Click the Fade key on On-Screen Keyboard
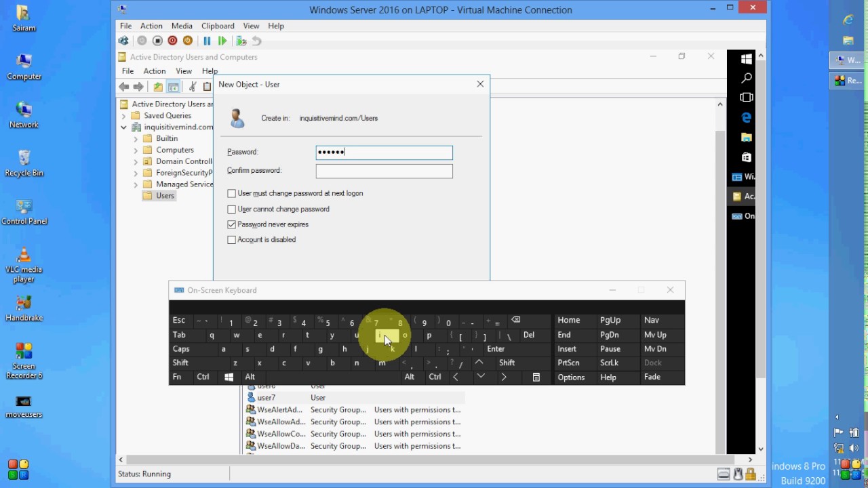This screenshot has height=488, width=868. (x=652, y=378)
